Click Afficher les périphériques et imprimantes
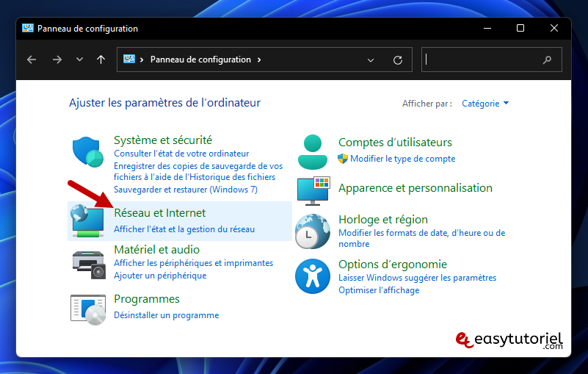The width and height of the screenshot is (588, 374). pos(194,263)
